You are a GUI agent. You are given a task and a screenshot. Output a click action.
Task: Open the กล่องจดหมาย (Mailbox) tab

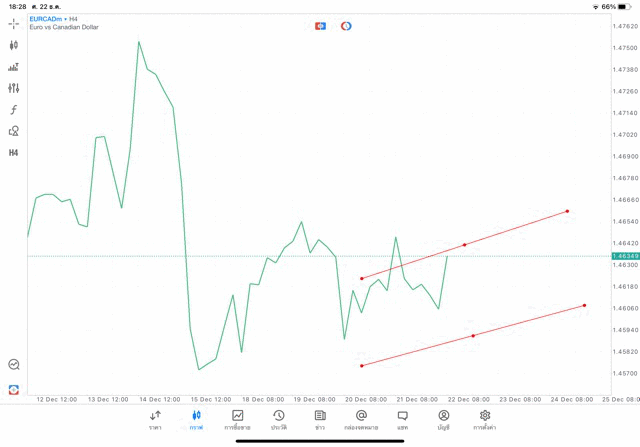tap(361, 420)
